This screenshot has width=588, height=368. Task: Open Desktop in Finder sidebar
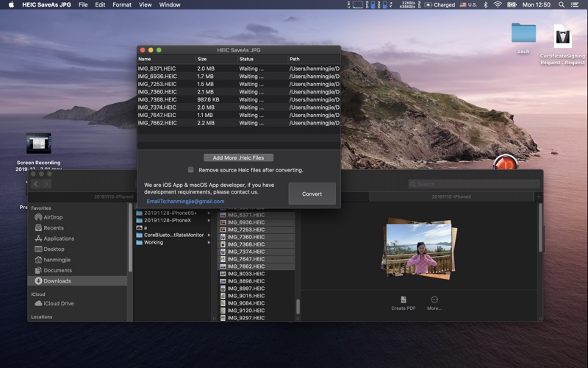(49, 249)
